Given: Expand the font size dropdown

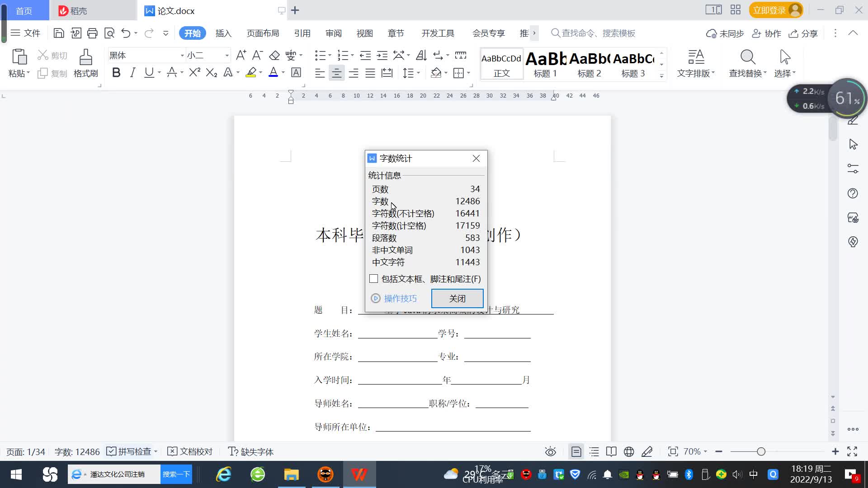Looking at the screenshot, I should pyautogui.click(x=227, y=55).
